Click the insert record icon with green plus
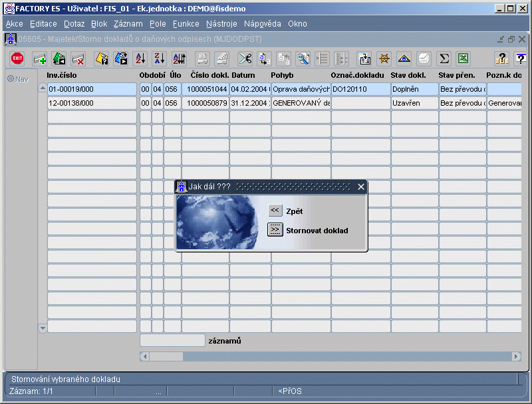 point(39,58)
